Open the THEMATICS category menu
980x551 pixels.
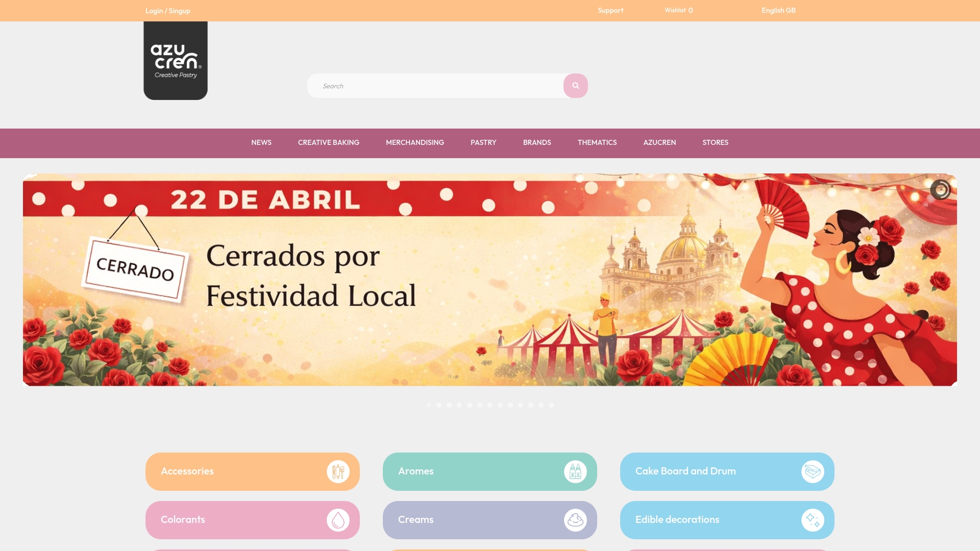597,143
